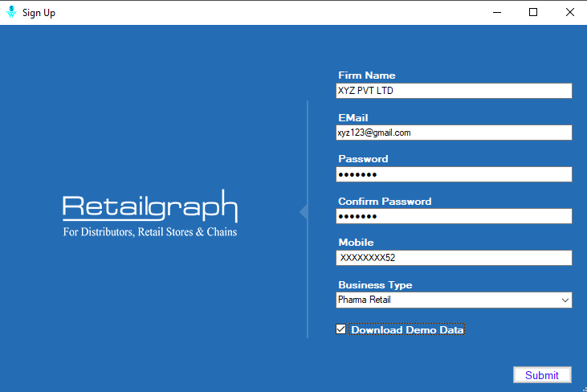
Task: Click the EMail label
Action: click(353, 118)
